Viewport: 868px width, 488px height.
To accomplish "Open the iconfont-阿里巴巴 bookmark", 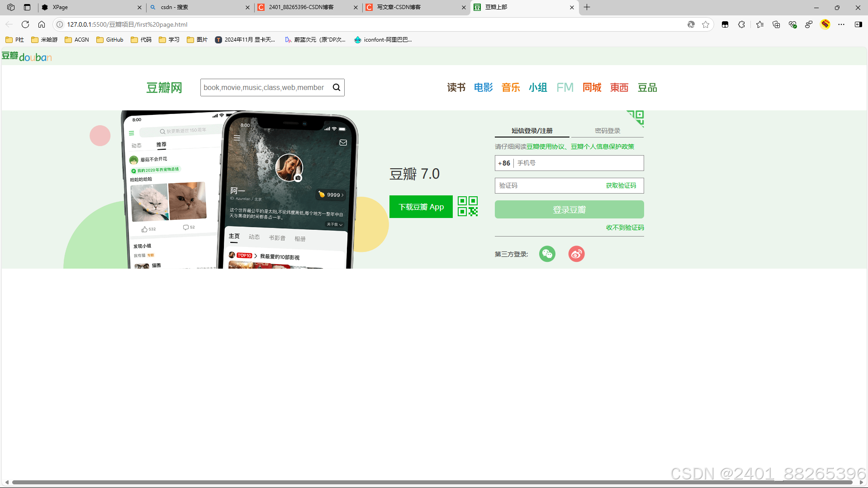I will tap(383, 40).
